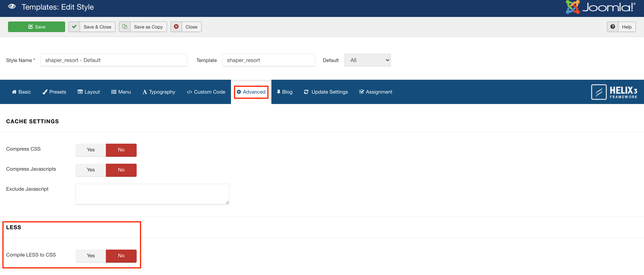Focus the Style Name input field
Viewport: 644px width, 275px height.
click(114, 60)
